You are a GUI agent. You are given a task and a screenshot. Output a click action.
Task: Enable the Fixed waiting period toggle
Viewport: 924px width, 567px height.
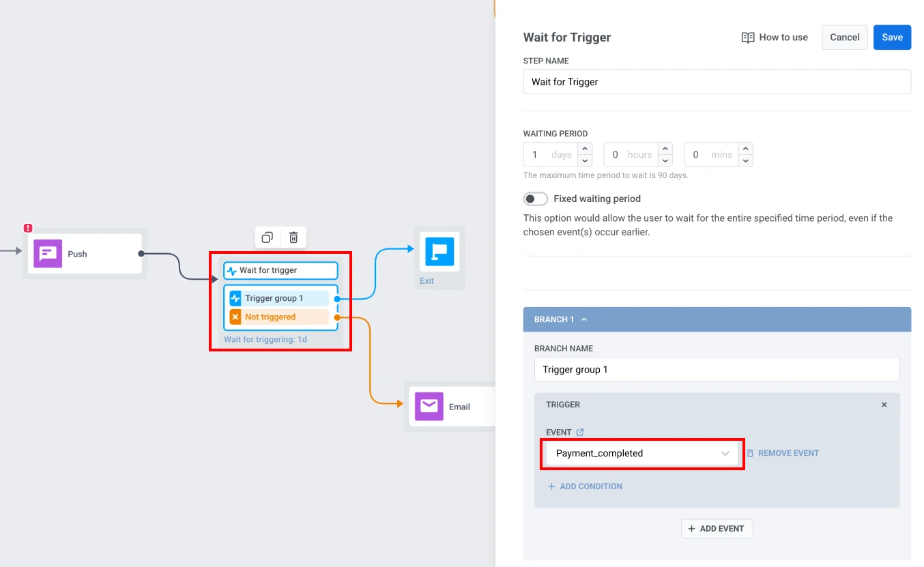tap(536, 199)
